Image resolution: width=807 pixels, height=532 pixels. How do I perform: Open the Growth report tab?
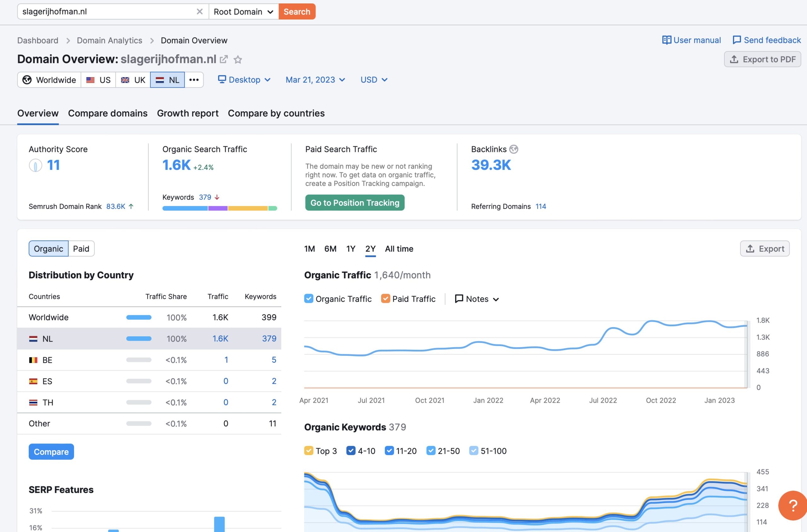point(188,113)
